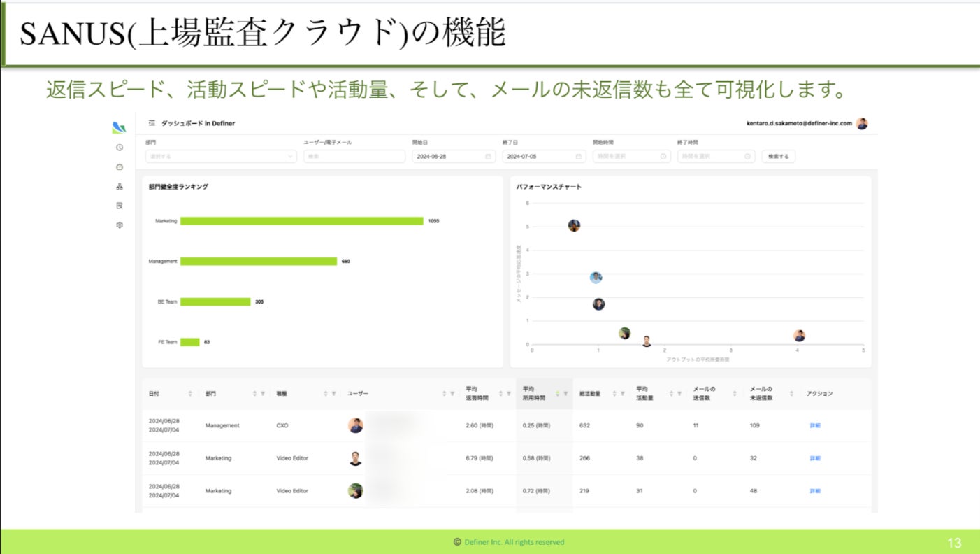Sort table by 職種 column arrows
Screen dimensions: 980x554
pos(325,394)
